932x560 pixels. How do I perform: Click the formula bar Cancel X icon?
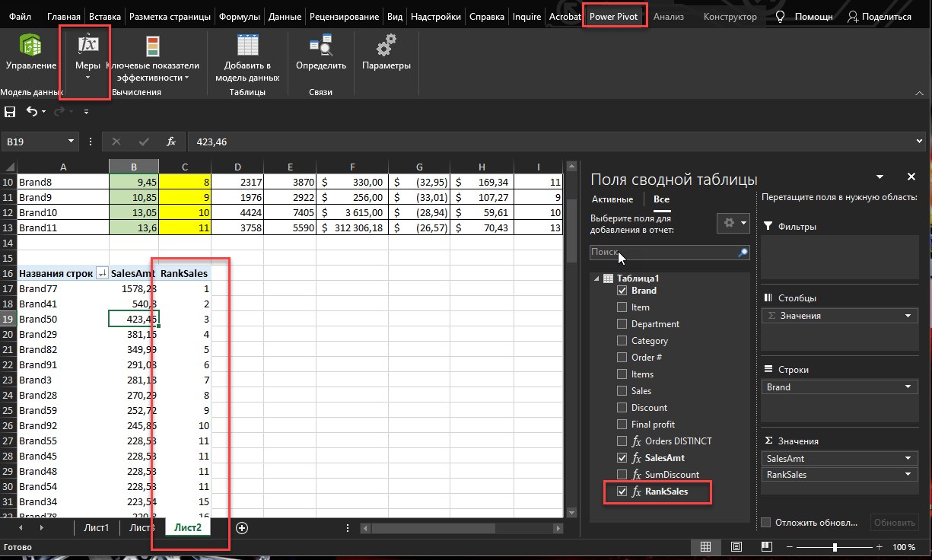(x=116, y=142)
